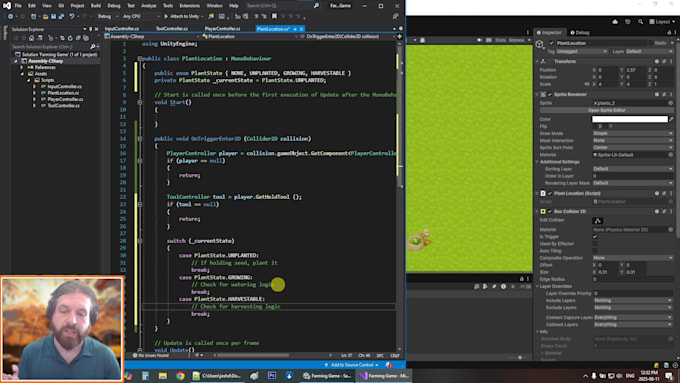
Task: Toggle the Is Trigger checkbox
Action: [595, 237]
